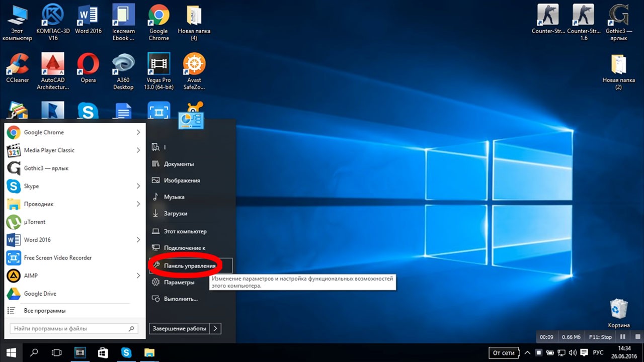Expand Skype submenu arrow in Start menu

coord(138,186)
